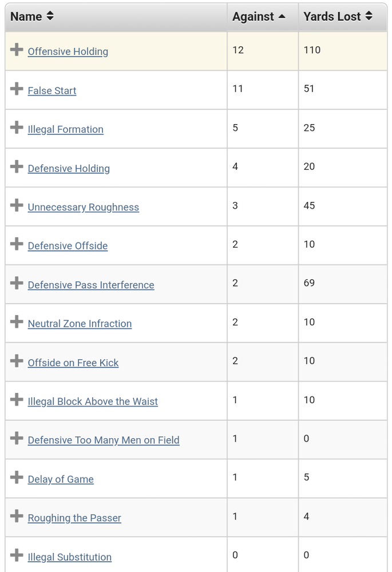
Task: Click plus icon beside Illegal Formation
Action: click(17, 128)
